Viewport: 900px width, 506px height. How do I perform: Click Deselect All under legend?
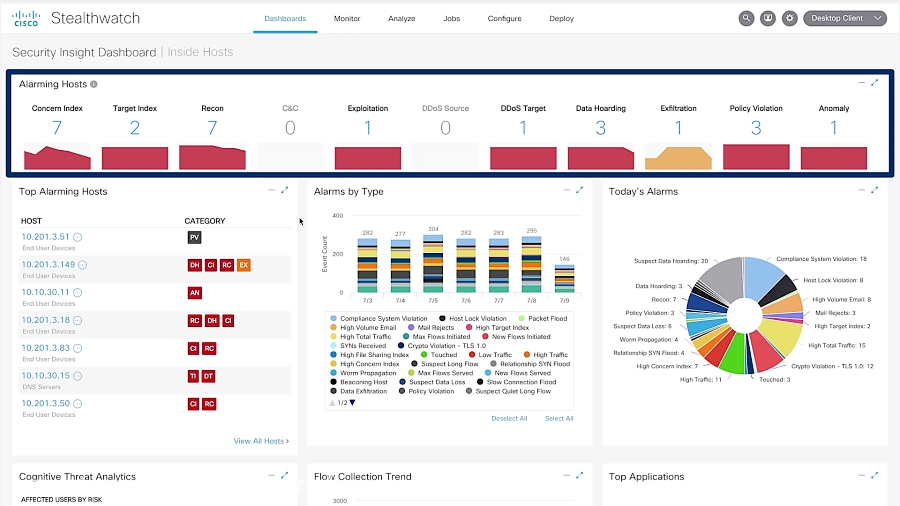pyautogui.click(x=509, y=418)
